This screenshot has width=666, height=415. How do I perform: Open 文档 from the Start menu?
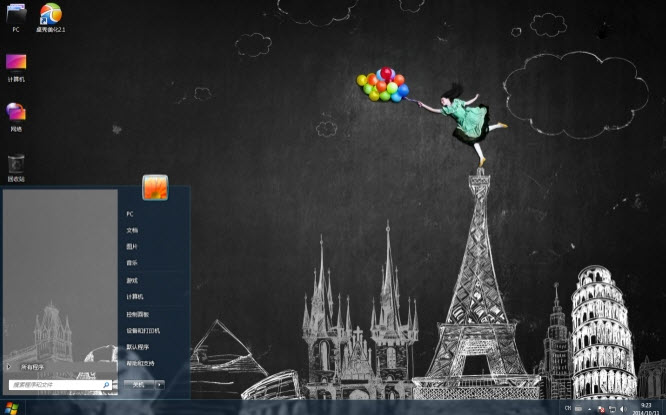click(x=132, y=230)
